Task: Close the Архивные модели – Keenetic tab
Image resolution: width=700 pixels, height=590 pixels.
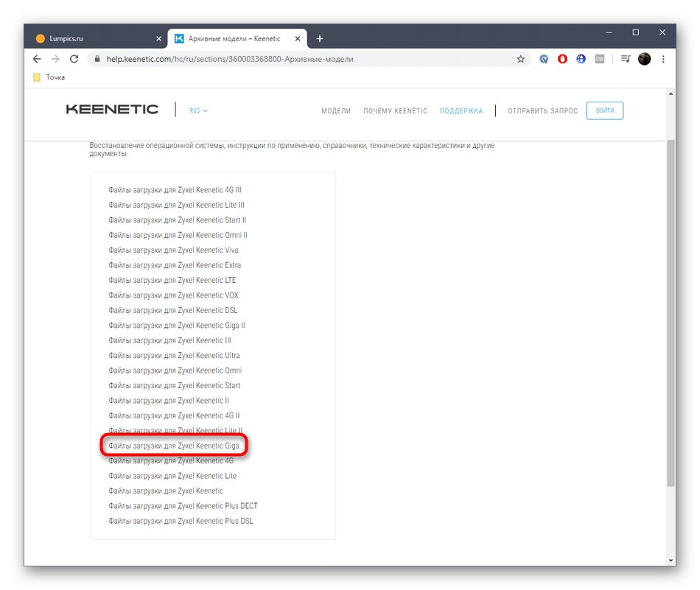Action: click(x=298, y=39)
